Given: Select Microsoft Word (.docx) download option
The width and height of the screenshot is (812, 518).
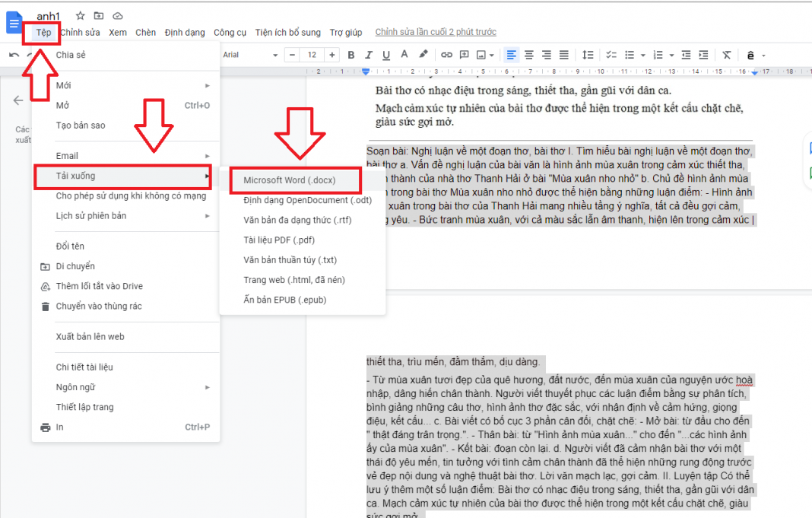Looking at the screenshot, I should tap(290, 180).
